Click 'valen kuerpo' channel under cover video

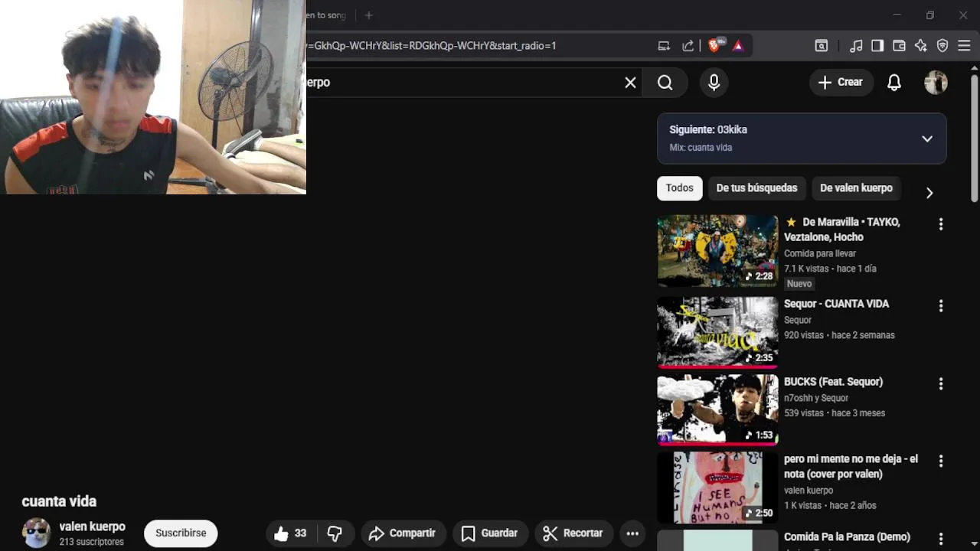808,491
